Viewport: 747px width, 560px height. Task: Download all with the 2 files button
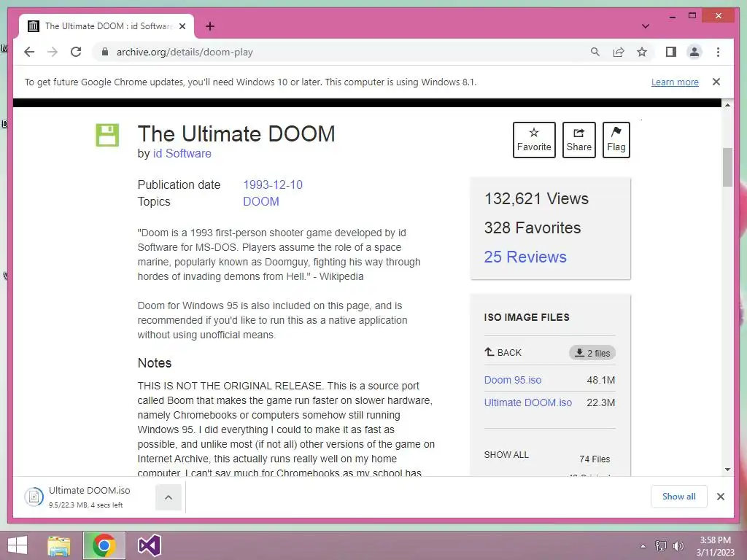coord(592,353)
